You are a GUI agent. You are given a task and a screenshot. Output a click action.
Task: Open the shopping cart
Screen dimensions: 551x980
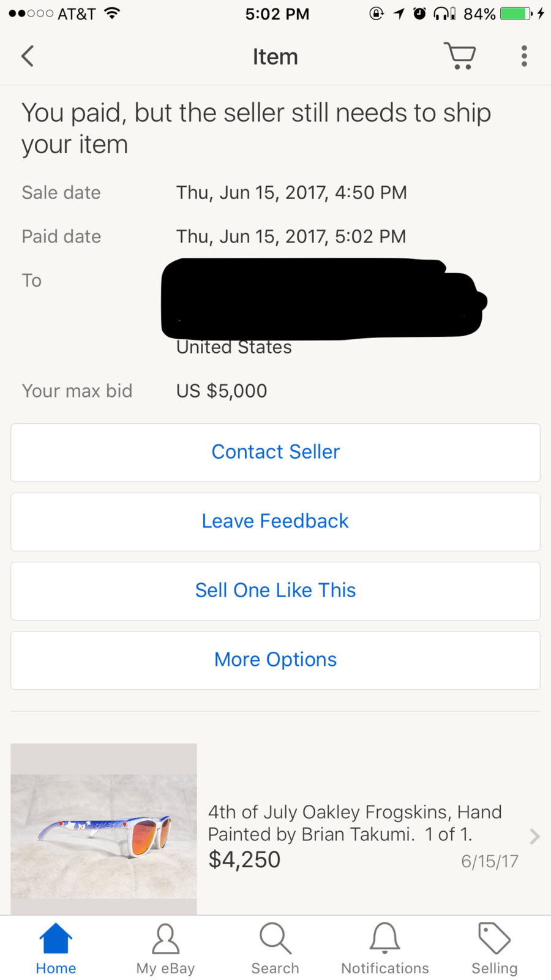click(x=460, y=56)
